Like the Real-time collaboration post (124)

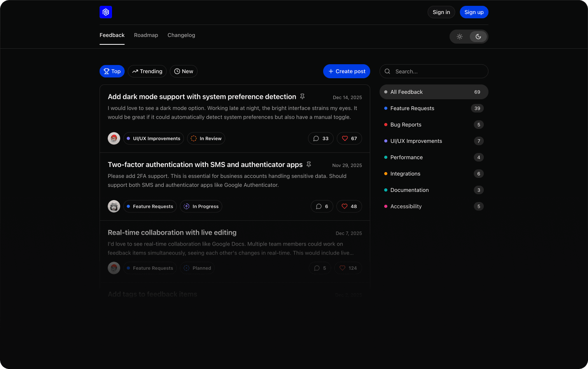348,268
